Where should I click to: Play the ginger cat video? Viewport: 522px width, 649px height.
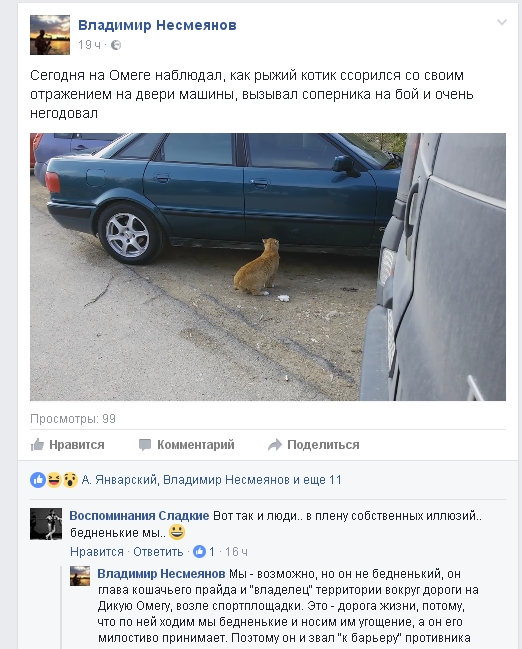pos(268,267)
